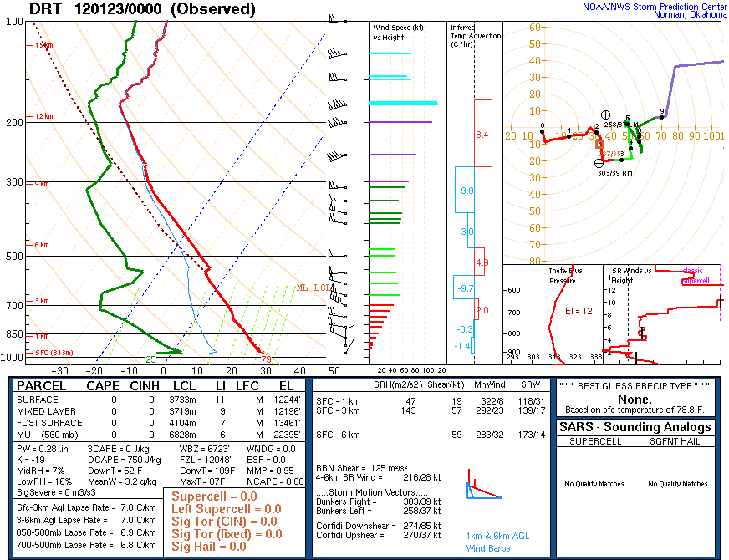Click 'No Quality Matches' under SGFNT HAIL

[x=678, y=484]
